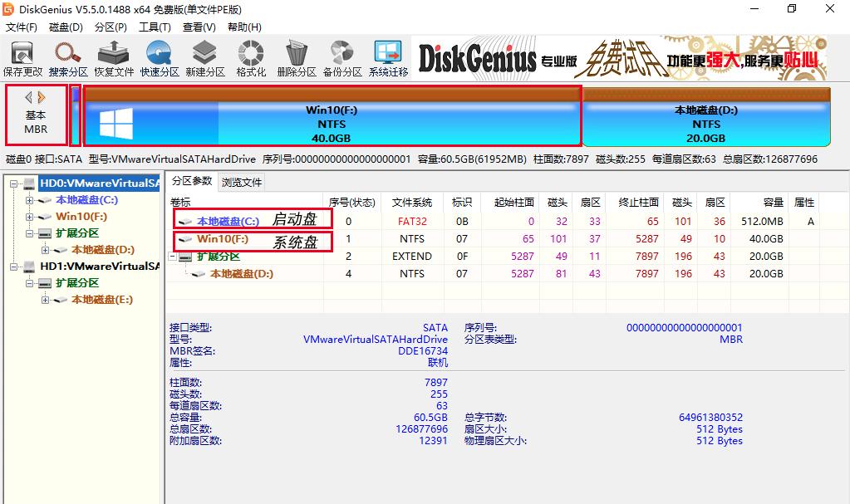Open the 备份分区 backup partition tool
Viewport: 850px width, 504px height.
click(342, 58)
